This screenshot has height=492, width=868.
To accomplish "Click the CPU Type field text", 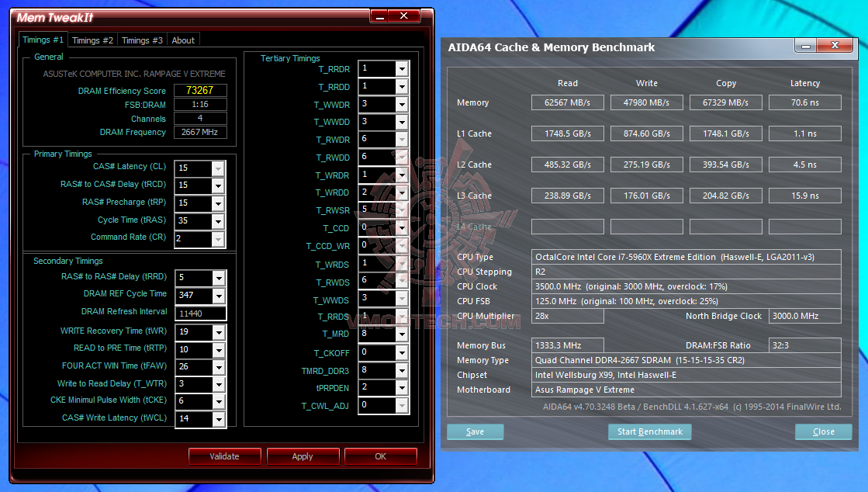I will [x=686, y=257].
